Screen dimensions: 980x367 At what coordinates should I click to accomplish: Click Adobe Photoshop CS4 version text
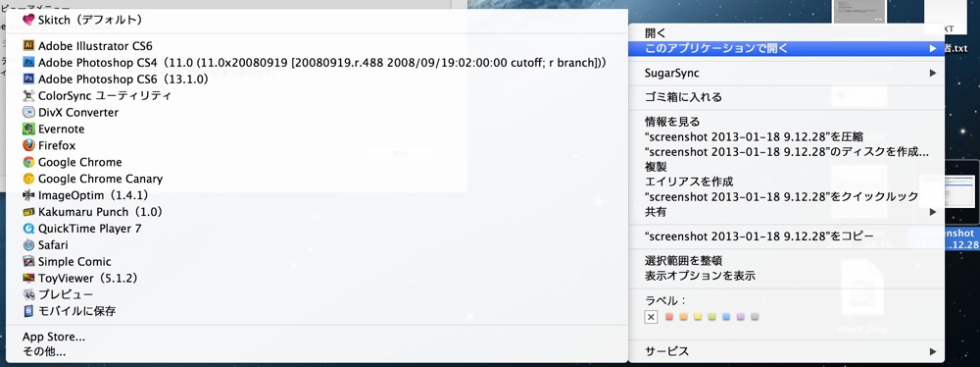click(321, 63)
